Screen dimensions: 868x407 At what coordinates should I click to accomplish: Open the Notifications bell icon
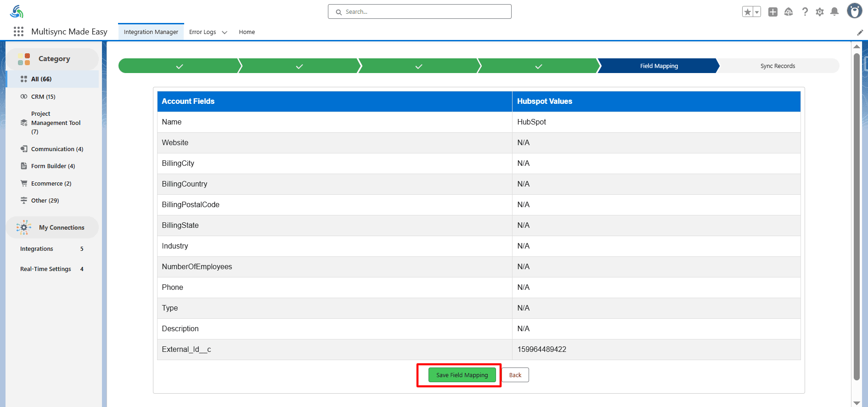pyautogui.click(x=834, y=12)
